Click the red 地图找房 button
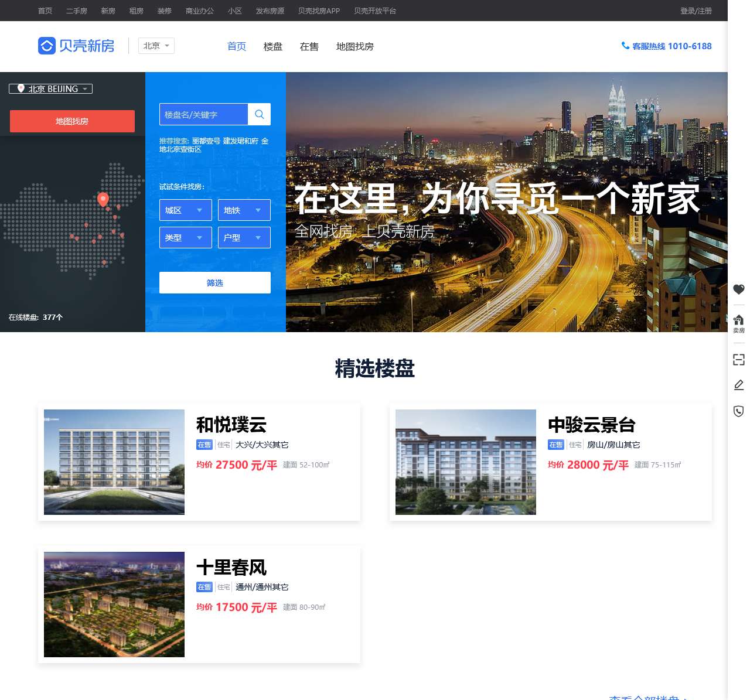Screen dimensions: 750x700 pos(72,121)
